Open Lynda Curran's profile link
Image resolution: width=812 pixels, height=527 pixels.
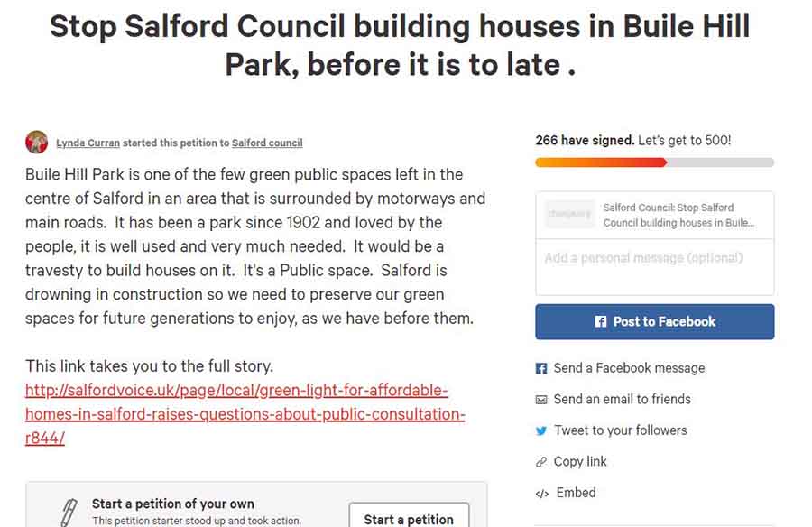[x=88, y=143]
